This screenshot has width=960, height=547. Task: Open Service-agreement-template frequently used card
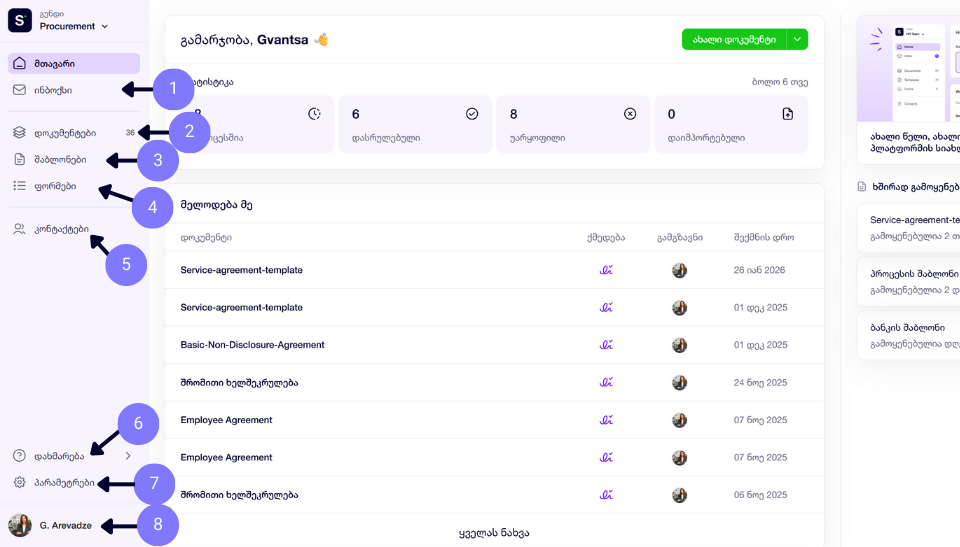coord(909,227)
